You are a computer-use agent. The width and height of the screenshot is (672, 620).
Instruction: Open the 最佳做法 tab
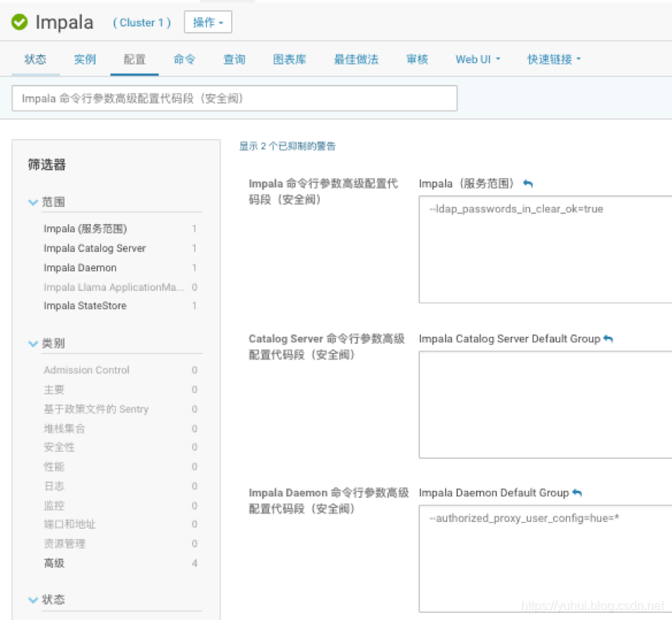click(x=356, y=59)
